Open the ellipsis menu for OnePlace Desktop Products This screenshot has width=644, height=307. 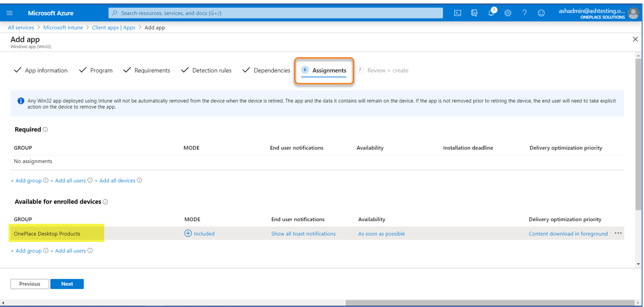[618, 234]
